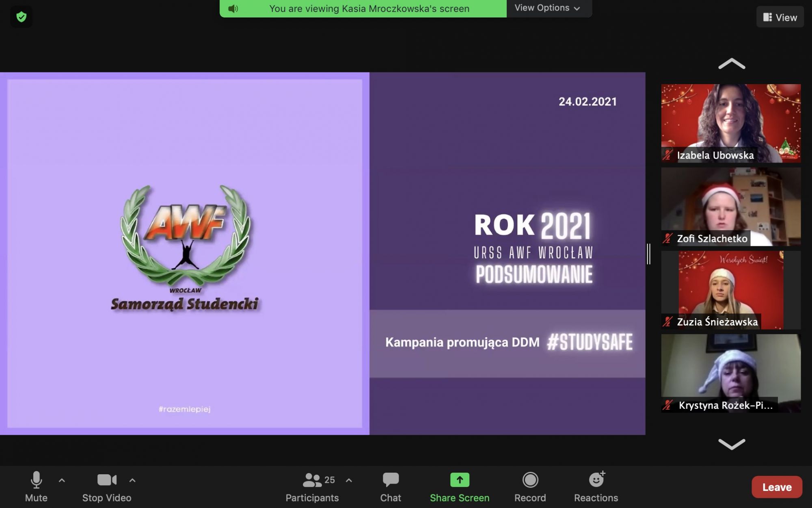812x508 pixels.
Task: Leave the meeting
Action: coord(777,487)
